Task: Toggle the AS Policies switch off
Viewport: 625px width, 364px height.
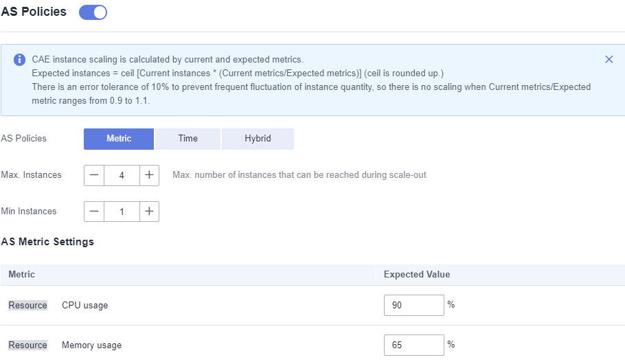Action: coord(93,12)
